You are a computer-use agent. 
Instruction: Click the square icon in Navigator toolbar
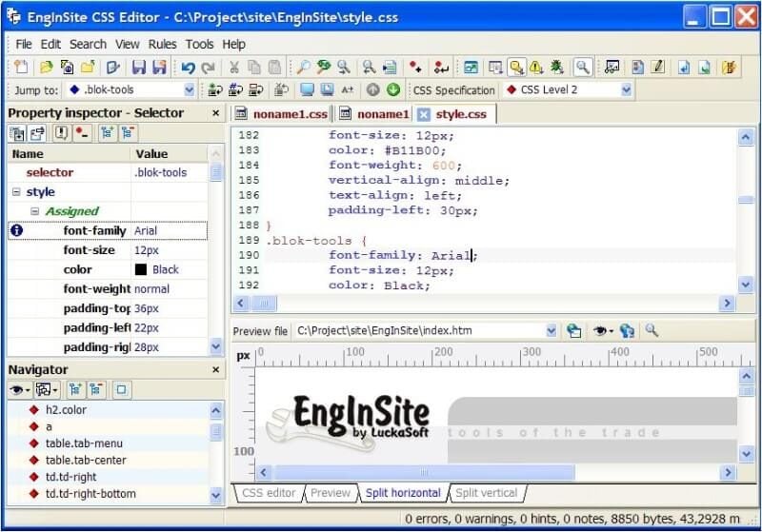[121, 389]
